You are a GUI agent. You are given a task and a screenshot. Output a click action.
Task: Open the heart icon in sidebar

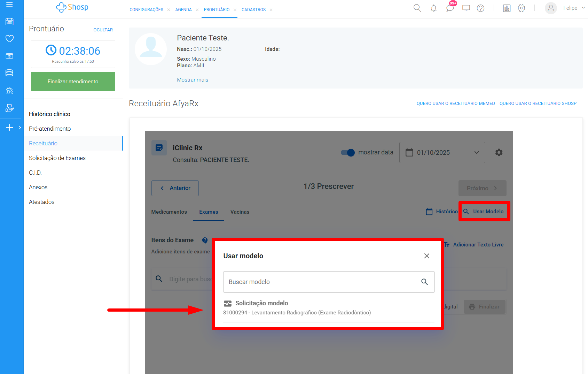point(9,38)
